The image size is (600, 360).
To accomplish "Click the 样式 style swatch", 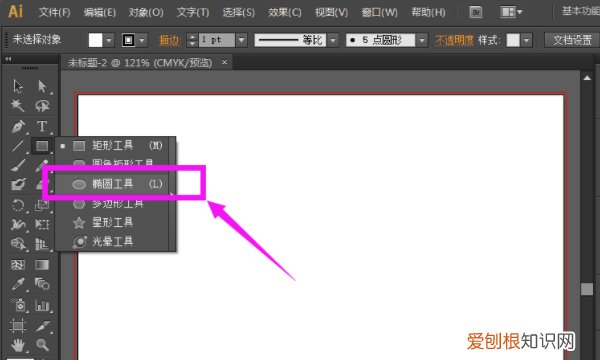I will [x=513, y=40].
